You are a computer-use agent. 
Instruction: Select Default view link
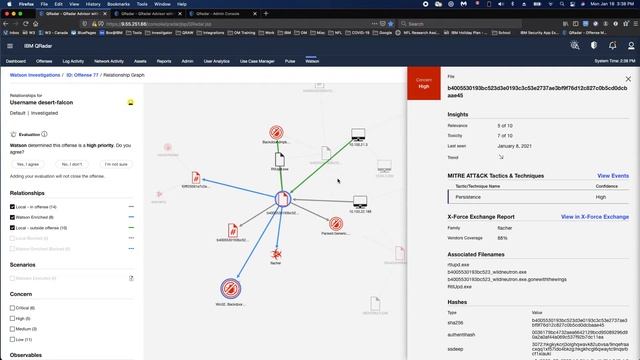tap(18, 113)
